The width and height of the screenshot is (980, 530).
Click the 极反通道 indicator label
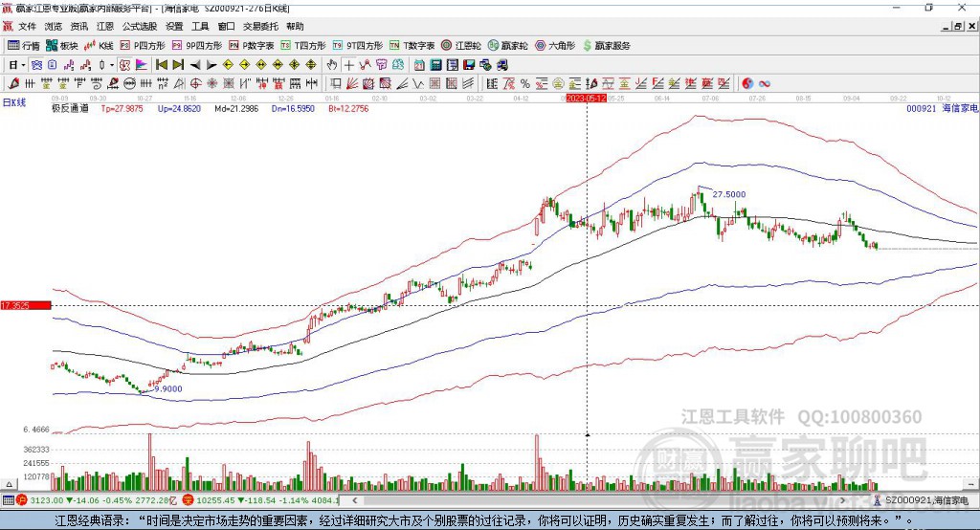pos(70,109)
